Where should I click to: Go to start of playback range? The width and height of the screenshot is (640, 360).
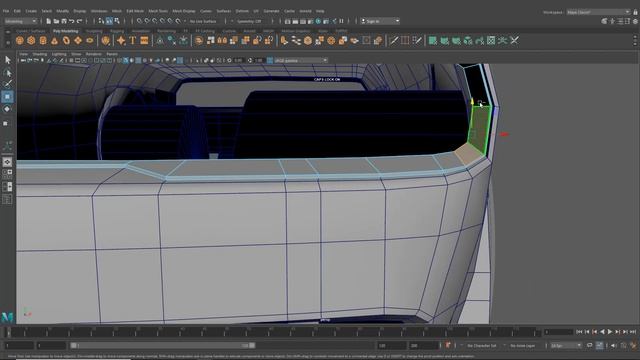pyautogui.click(x=579, y=332)
